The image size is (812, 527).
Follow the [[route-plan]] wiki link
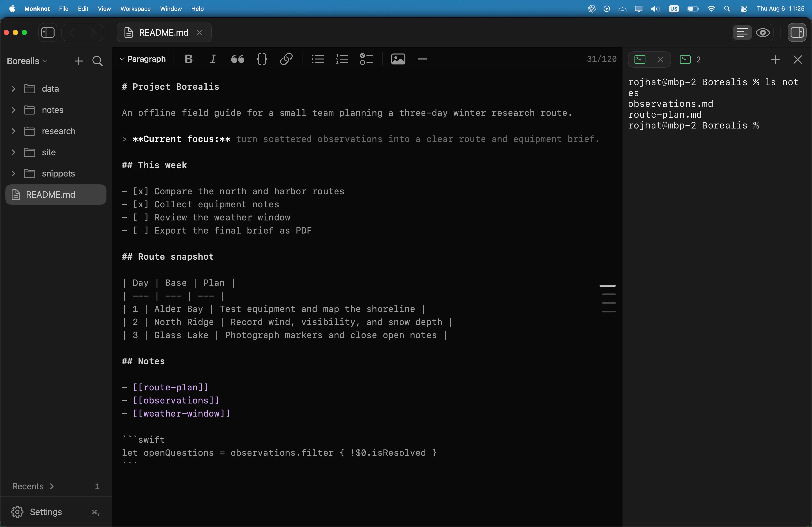(x=170, y=387)
